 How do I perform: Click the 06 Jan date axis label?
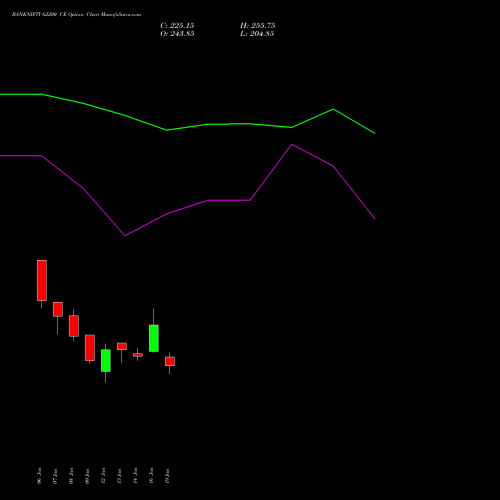[39, 476]
